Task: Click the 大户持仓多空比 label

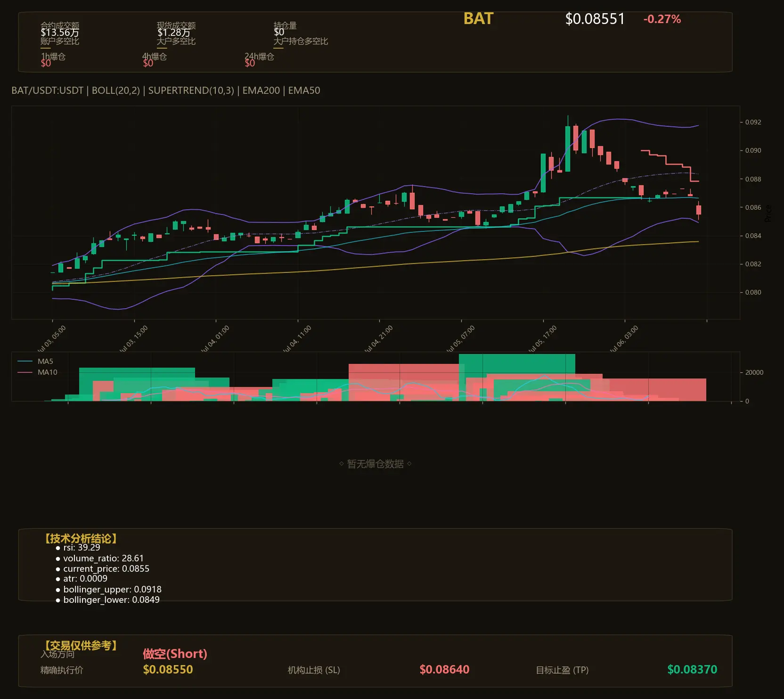Action: [301, 41]
